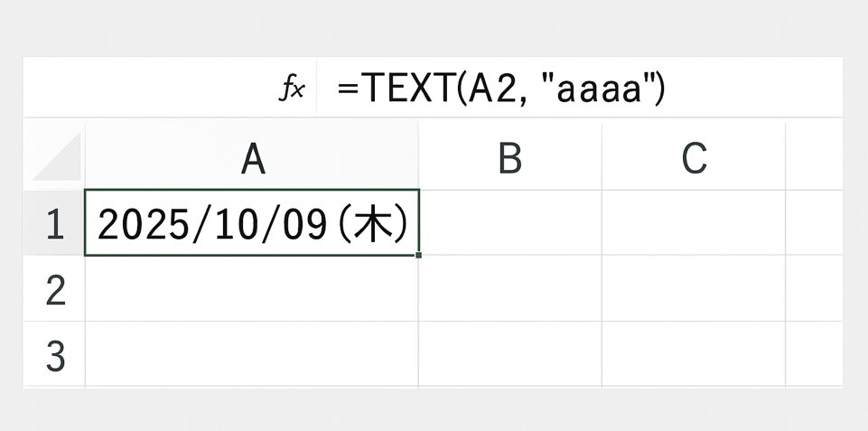Activate cell C3

tap(694, 355)
